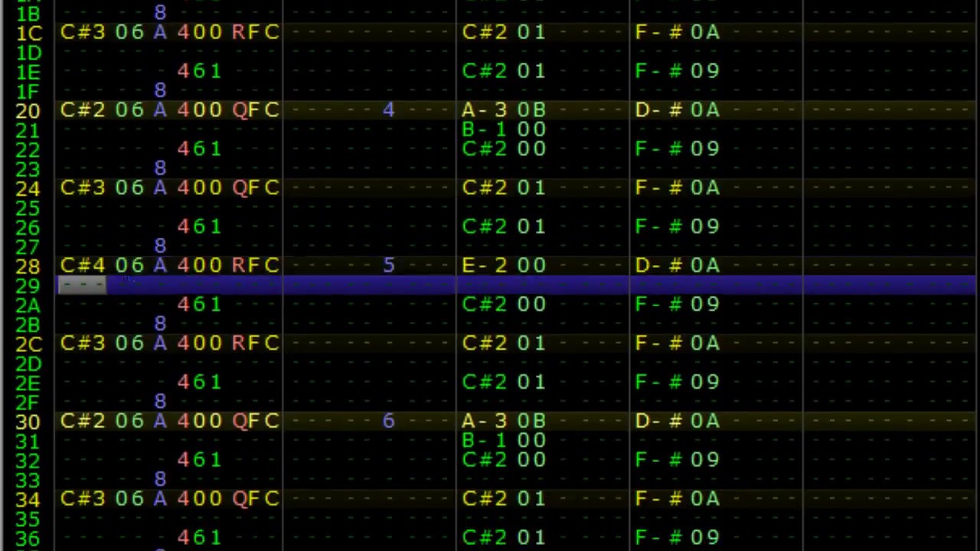The height and width of the screenshot is (551, 980).
Task: Select the C#3 note on row 24
Action: click(83, 187)
